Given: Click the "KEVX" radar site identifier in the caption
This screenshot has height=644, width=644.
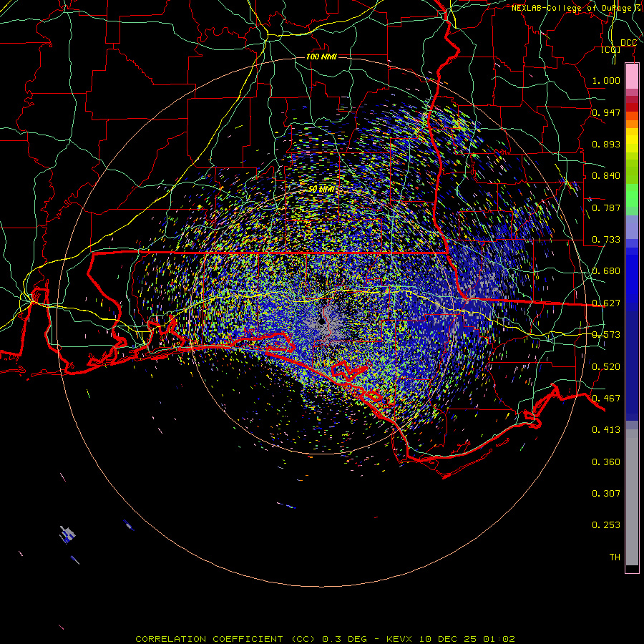Looking at the screenshot, I should tap(400, 639).
